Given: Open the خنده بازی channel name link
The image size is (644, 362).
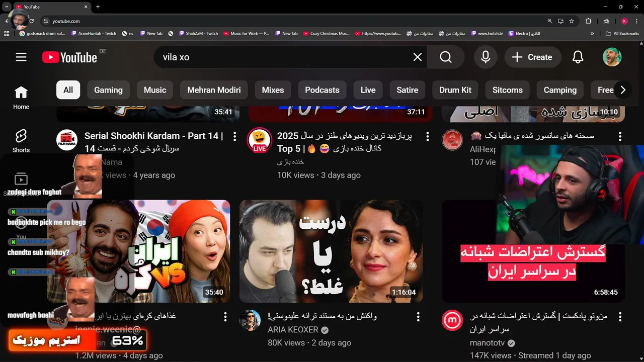Looking at the screenshot, I should click(x=291, y=162).
